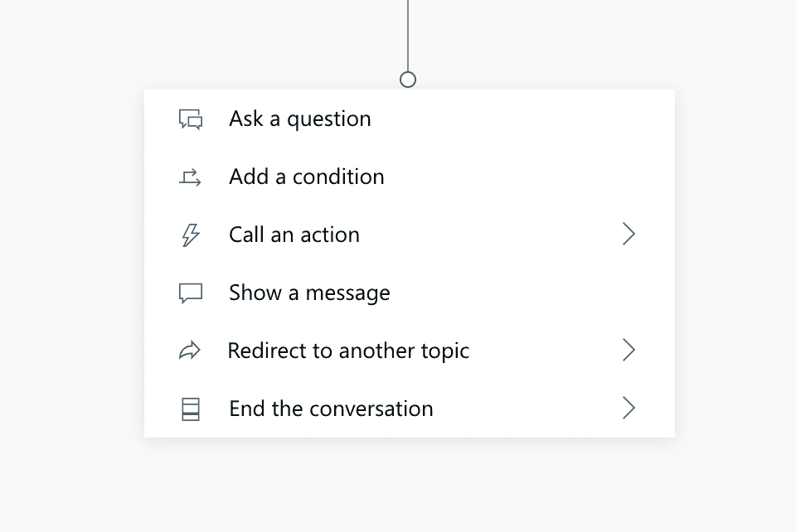
Task: Click the vertical connector line above the node
Action: (408, 36)
